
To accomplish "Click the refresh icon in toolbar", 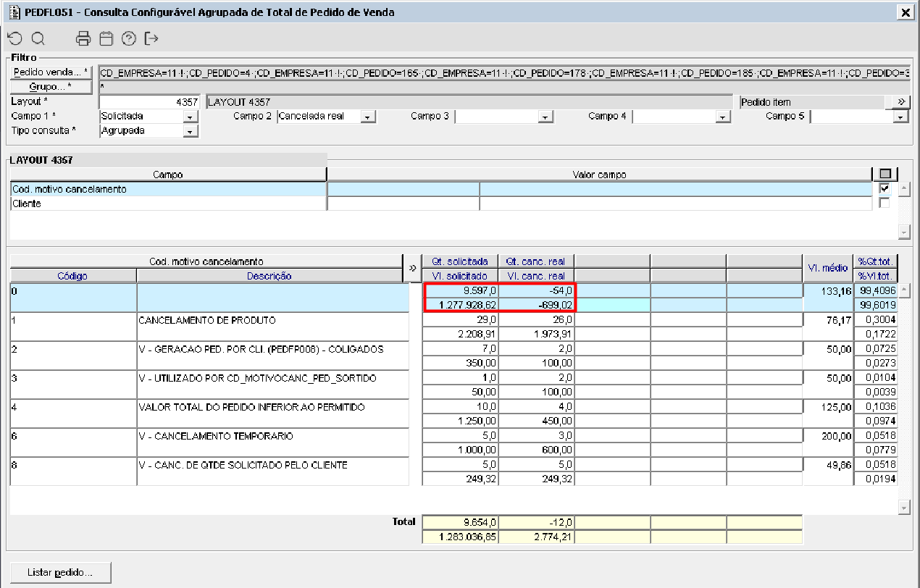I will point(15,38).
